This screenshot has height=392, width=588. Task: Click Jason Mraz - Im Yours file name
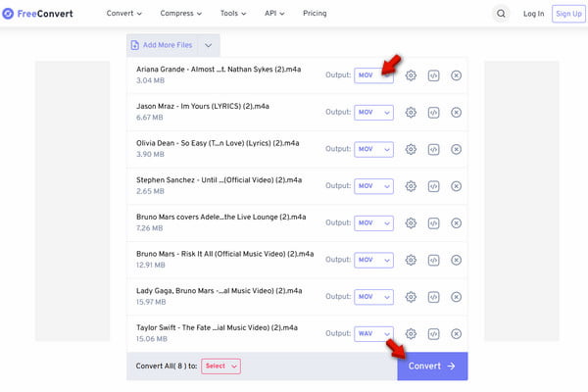click(203, 106)
